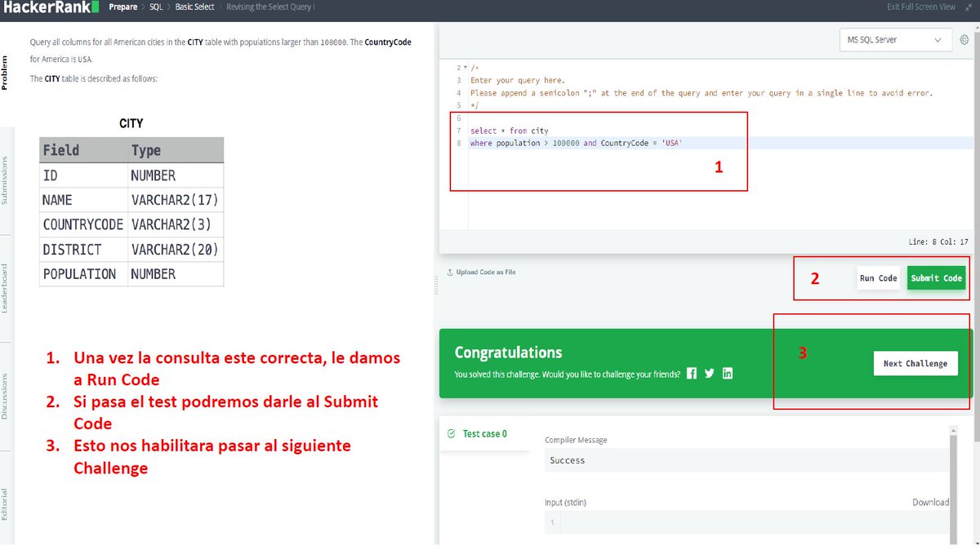Go to Prepare in the breadcrumb
980x550 pixels.
coord(123,7)
